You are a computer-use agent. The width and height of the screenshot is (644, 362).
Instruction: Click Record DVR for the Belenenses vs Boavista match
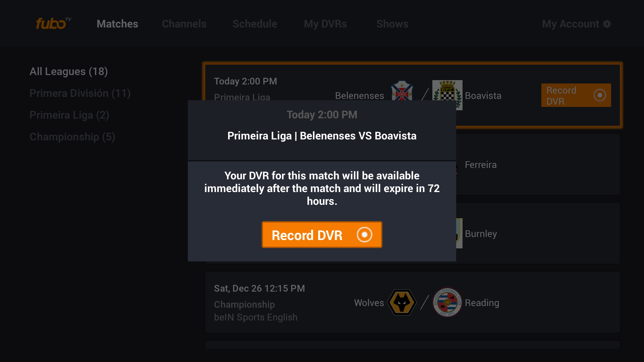click(322, 235)
